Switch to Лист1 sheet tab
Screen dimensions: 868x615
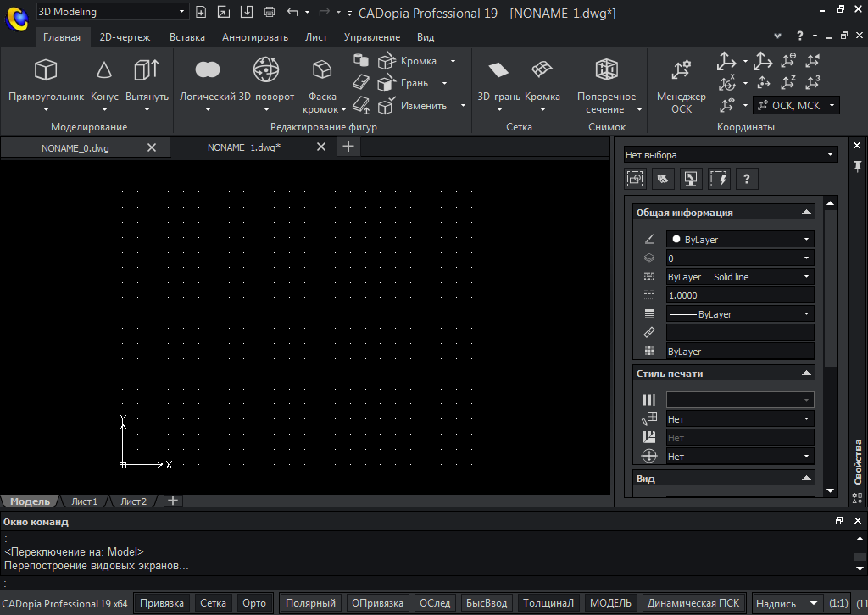tap(84, 501)
